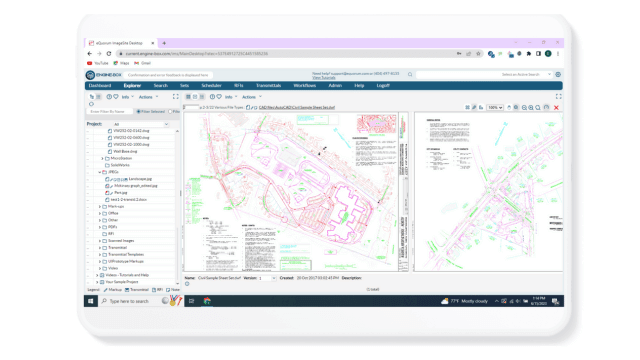This screenshot has height=360, width=640.
Task: Switch to tree view icon in explorer panel
Action: pyautogui.click(x=92, y=97)
